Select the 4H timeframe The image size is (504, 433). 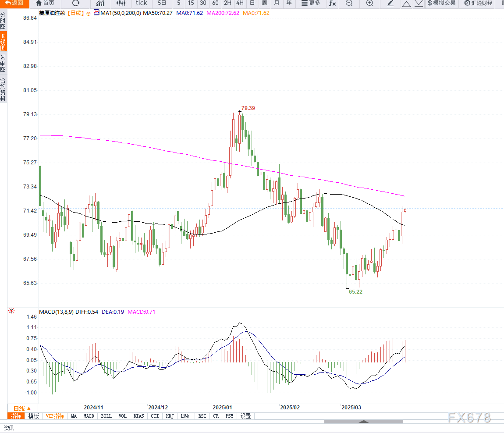(240, 3)
